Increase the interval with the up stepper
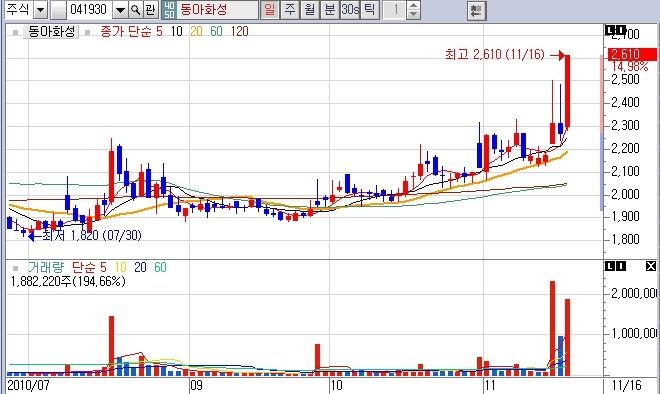 pyautogui.click(x=413, y=6)
